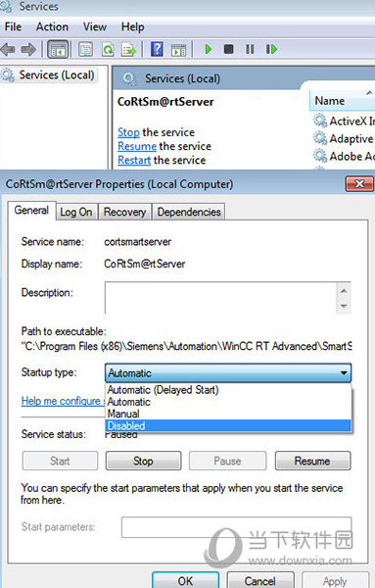Close the CoRtSm@rtServer Properties dialog
Image resolution: width=375 pixels, height=588 pixels.
click(359, 184)
